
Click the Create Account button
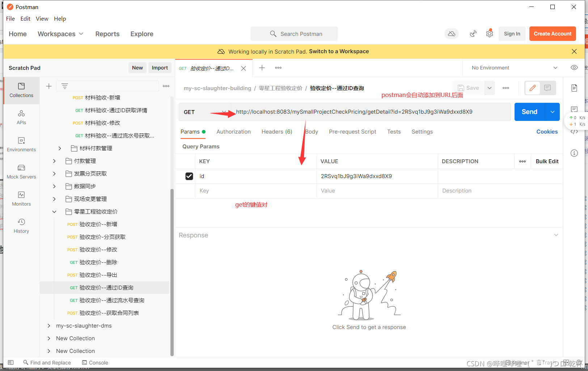[553, 34]
